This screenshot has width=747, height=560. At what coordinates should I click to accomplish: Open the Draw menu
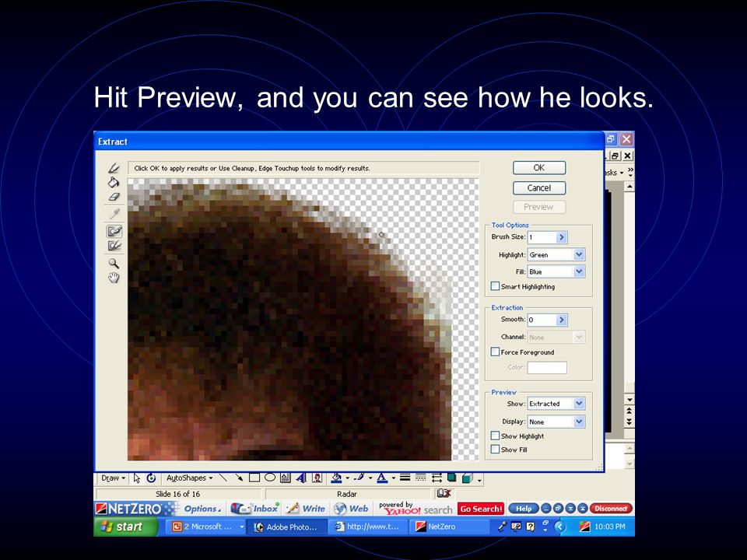coord(113,478)
